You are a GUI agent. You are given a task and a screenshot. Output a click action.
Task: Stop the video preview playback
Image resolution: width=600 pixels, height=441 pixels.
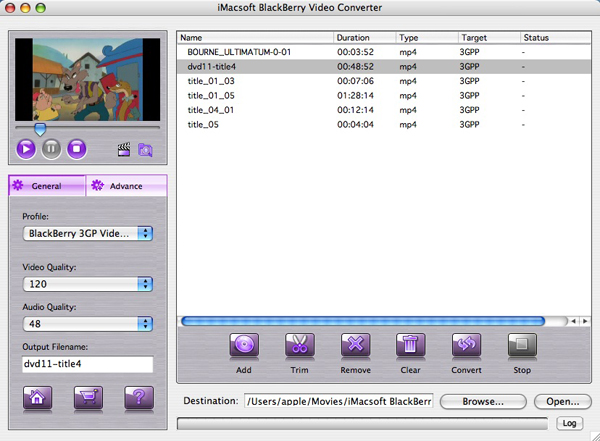(77, 149)
